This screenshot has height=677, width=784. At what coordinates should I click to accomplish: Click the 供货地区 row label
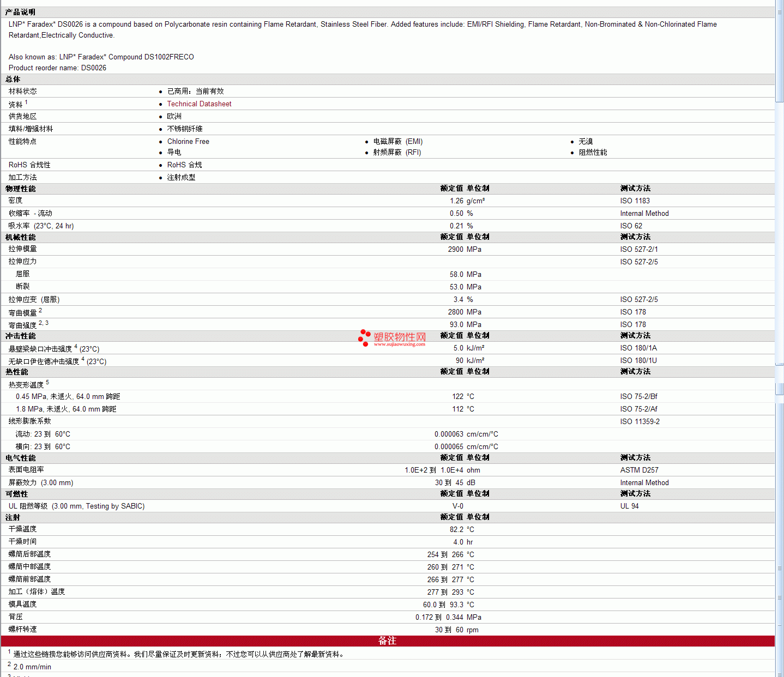pos(23,116)
